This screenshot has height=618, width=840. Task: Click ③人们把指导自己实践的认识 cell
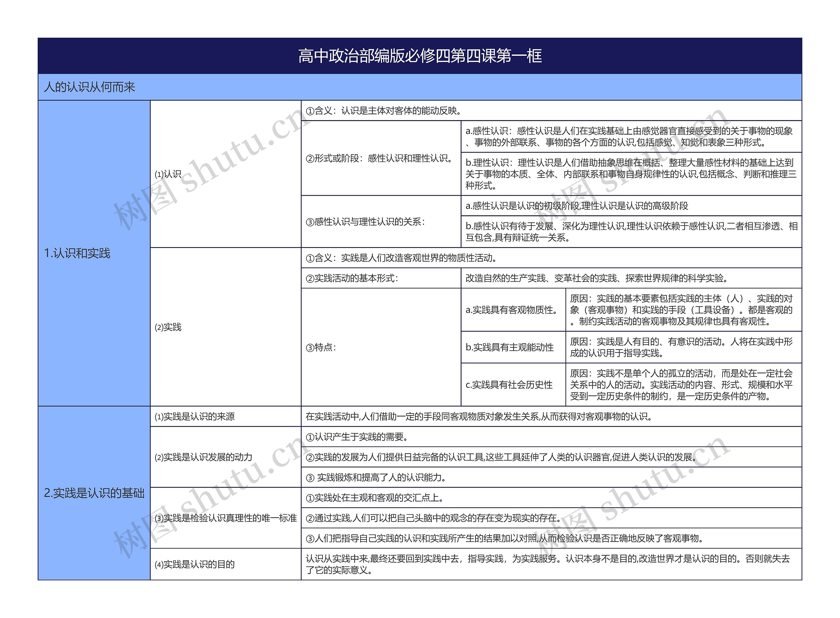click(551, 538)
